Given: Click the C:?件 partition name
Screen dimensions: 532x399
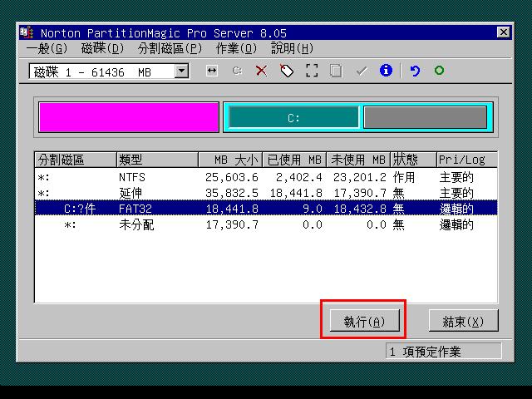Looking at the screenshot, I should pyautogui.click(x=80, y=209).
